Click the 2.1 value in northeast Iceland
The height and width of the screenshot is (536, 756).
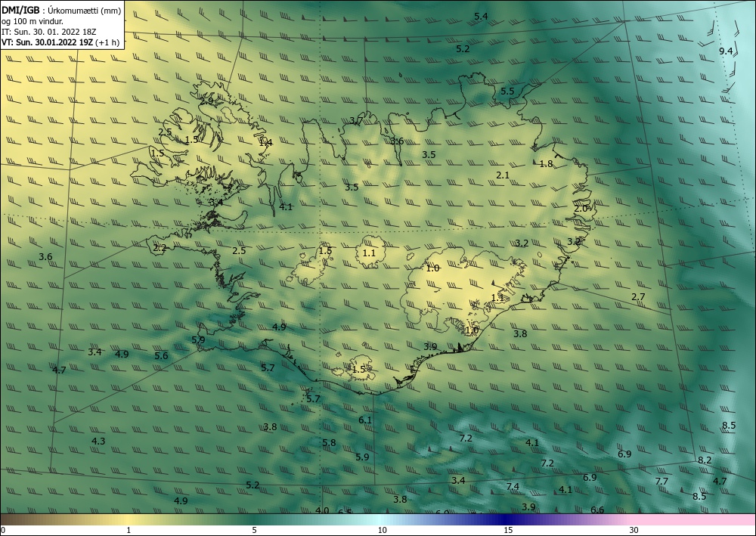tap(503, 175)
